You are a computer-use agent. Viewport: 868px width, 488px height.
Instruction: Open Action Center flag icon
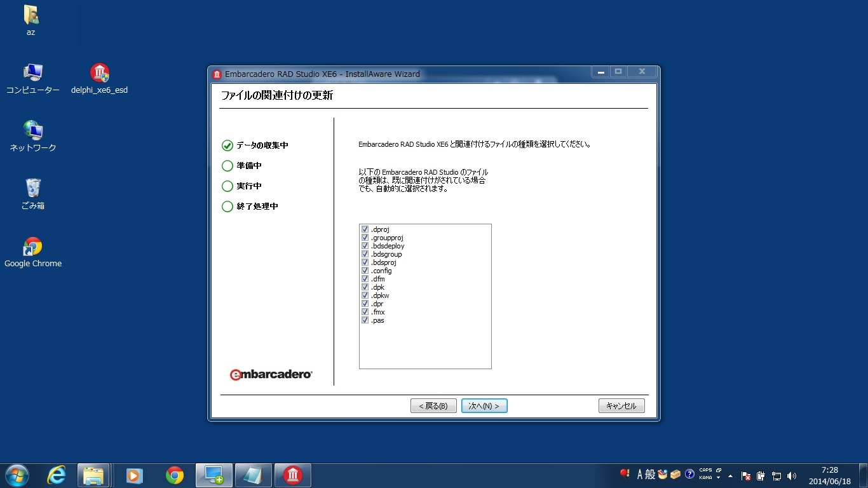[x=746, y=476]
